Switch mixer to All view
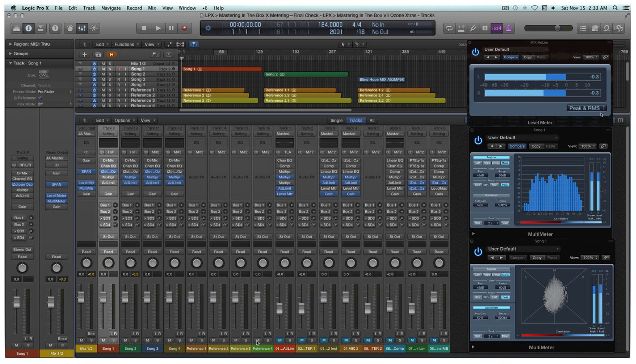Screen dimensions: 636x364 click(x=372, y=120)
